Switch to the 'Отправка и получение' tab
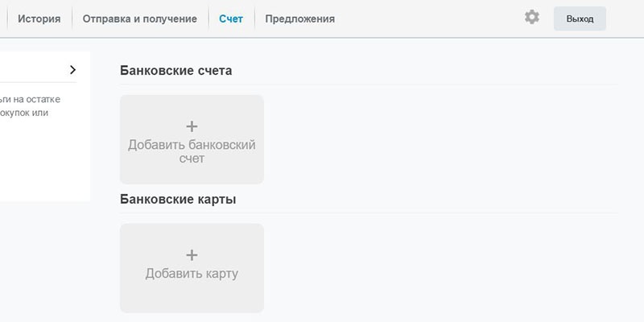This screenshot has width=644, height=322. click(139, 19)
